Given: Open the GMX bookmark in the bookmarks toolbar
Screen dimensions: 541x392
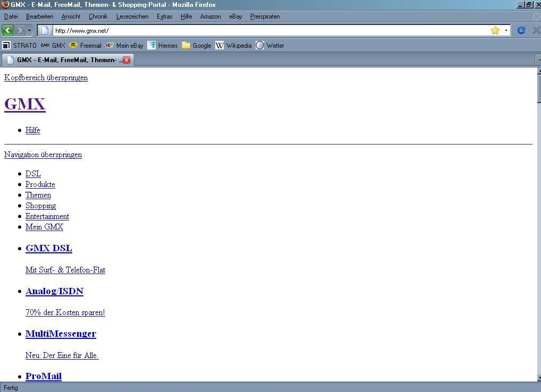Looking at the screenshot, I should point(53,46).
